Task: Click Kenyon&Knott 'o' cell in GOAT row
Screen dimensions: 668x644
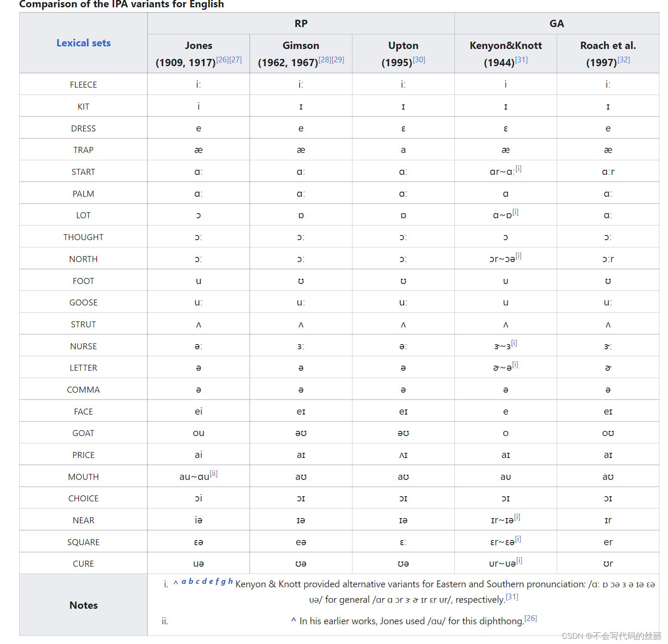Action: tap(506, 433)
